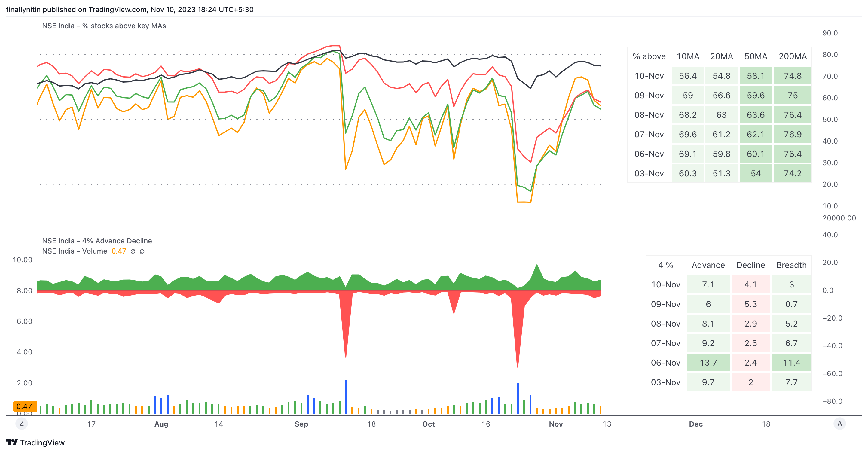Click the dark green 13.7 Advance cell

pyautogui.click(x=708, y=363)
